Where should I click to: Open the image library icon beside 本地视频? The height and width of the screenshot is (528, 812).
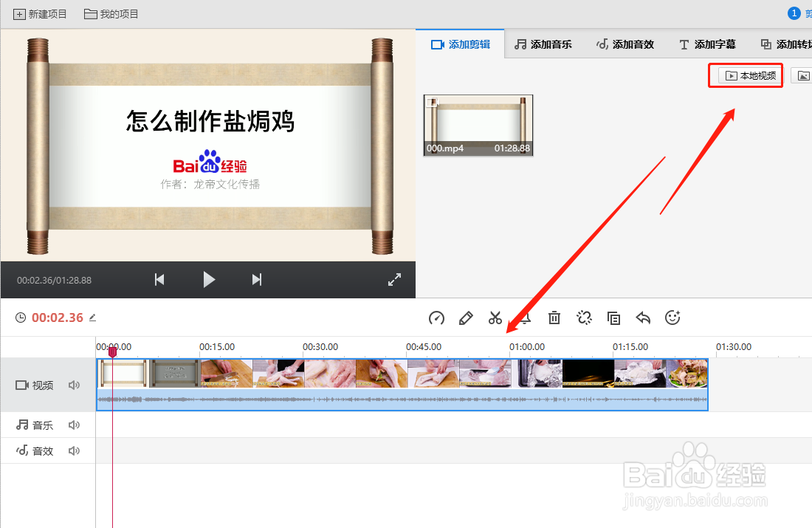[804, 75]
